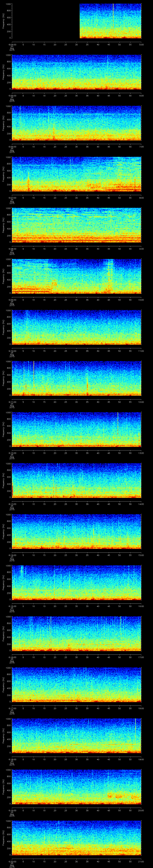Viewport: 153px width, 868px height.
Task: Select the "6:20:00" start time label
Action: point(12,861)
